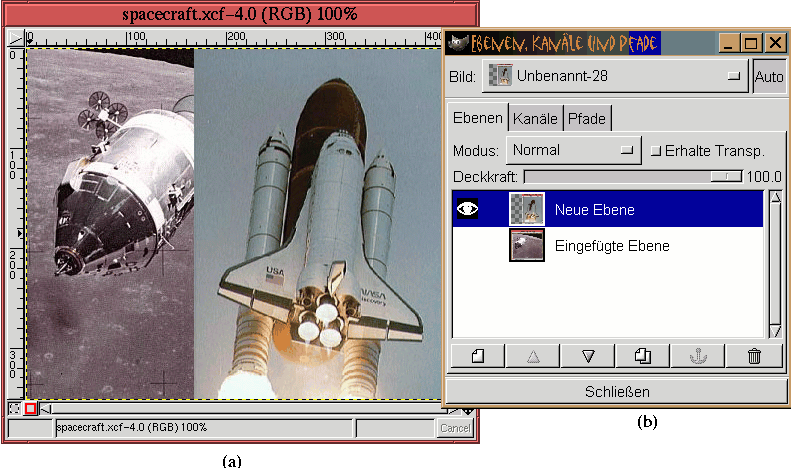This screenshot has width=791, height=468.
Task: Enable quick mask with the red square icon
Action: [x=30, y=408]
